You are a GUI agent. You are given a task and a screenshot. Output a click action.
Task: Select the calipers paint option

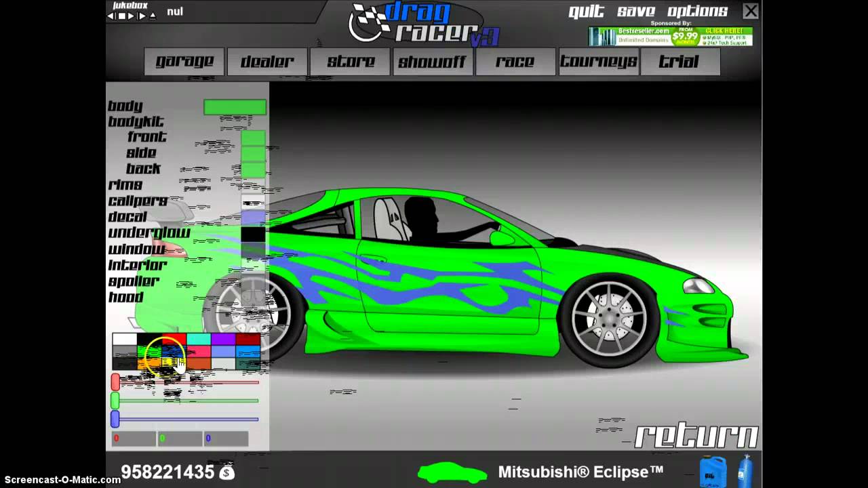tap(138, 201)
